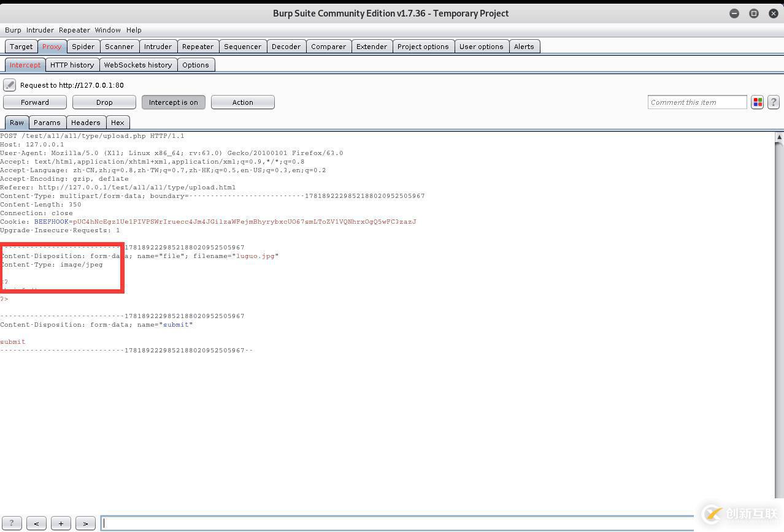Image resolution: width=784 pixels, height=532 pixels.
Task: Go to next search match
Action: click(x=85, y=523)
